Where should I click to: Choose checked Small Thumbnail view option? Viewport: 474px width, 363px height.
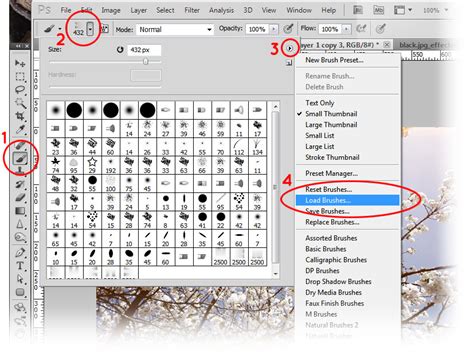pyautogui.click(x=331, y=114)
